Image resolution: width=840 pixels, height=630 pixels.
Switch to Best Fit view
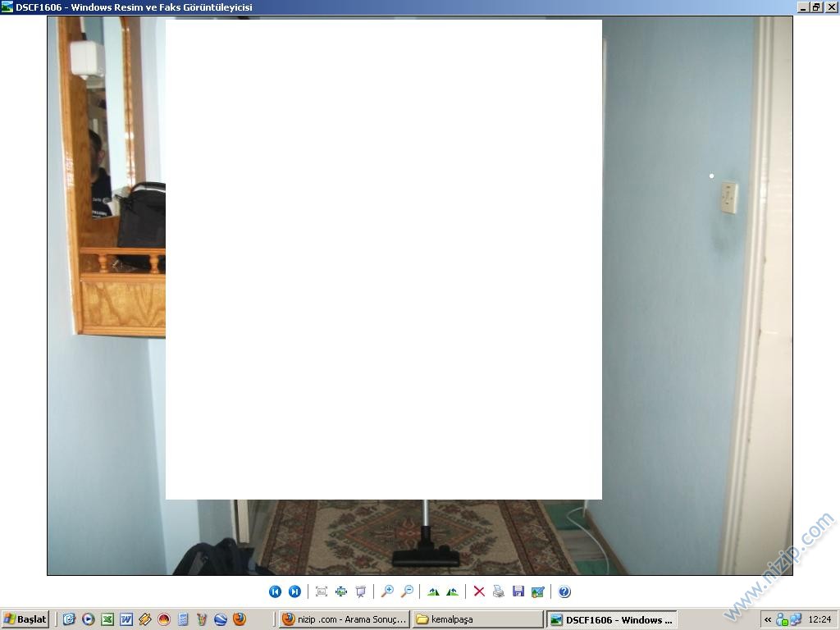[322, 591]
